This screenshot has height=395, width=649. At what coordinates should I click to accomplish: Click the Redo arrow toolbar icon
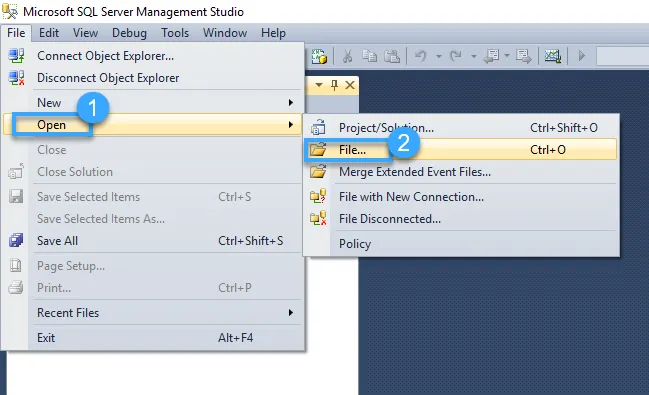[456, 55]
